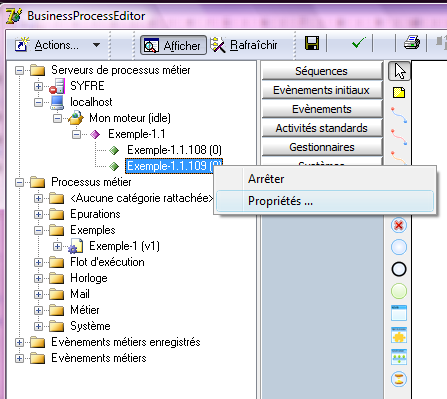Click the Afficher toolbar button
Image resolution: width=447 pixels, height=399 pixels.
tap(173, 45)
